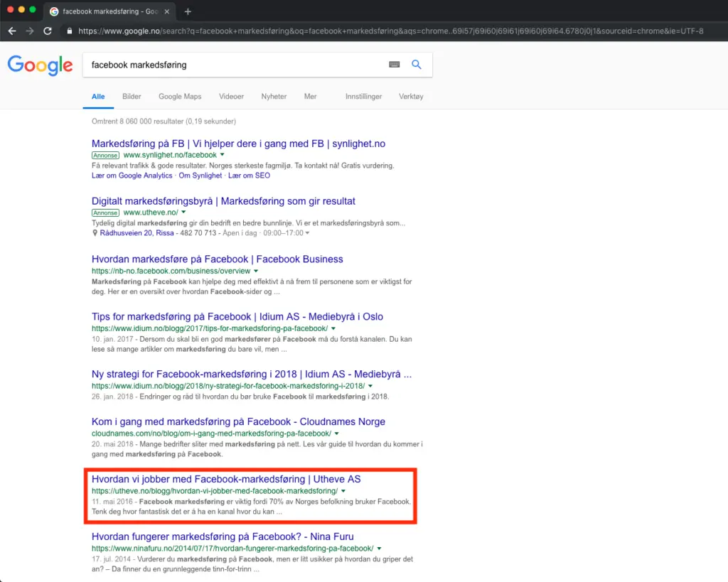Expand the dropdown arrow next to www.utheve.no/

click(183, 212)
